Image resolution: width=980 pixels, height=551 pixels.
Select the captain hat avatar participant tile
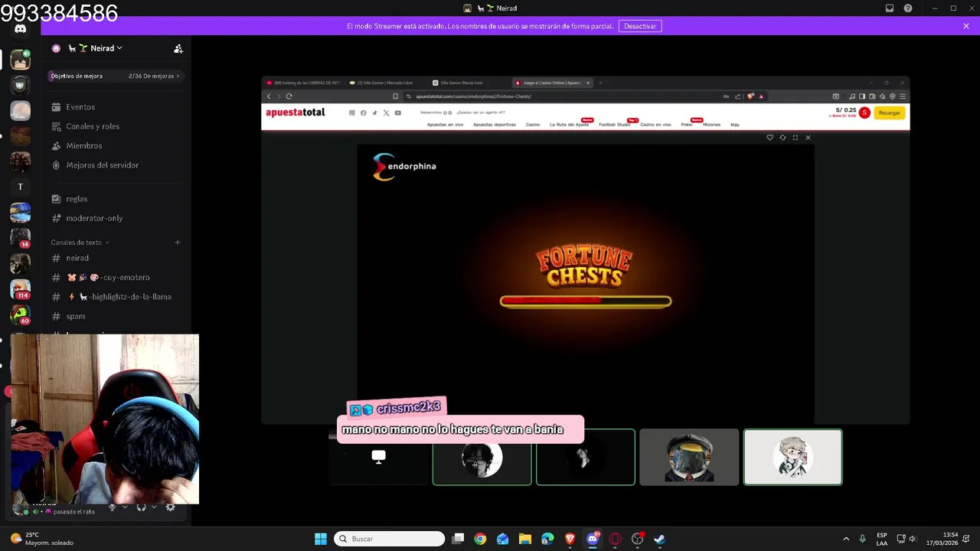689,457
